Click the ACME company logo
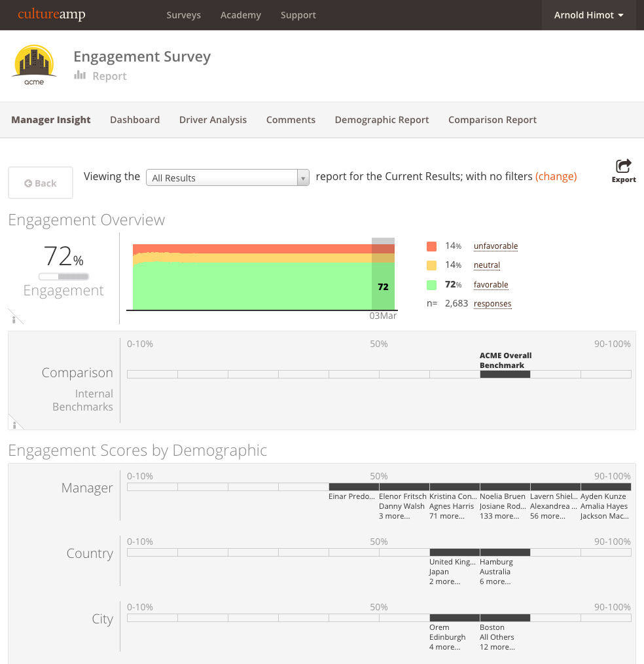This screenshot has height=664, width=644. pyautogui.click(x=34, y=65)
